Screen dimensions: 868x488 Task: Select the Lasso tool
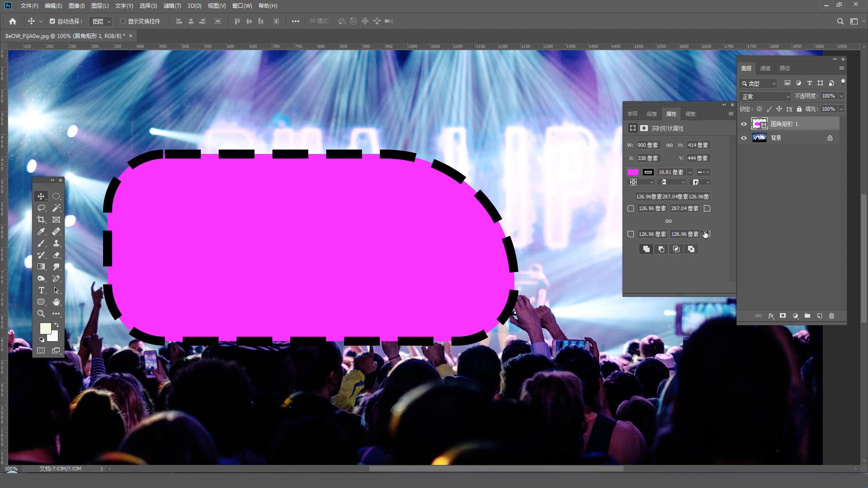(41, 208)
